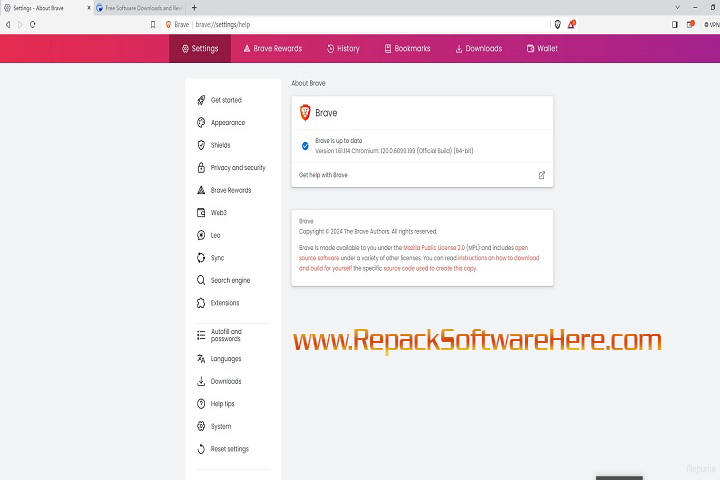Click the Autofill and passwords list icon

coord(201,335)
